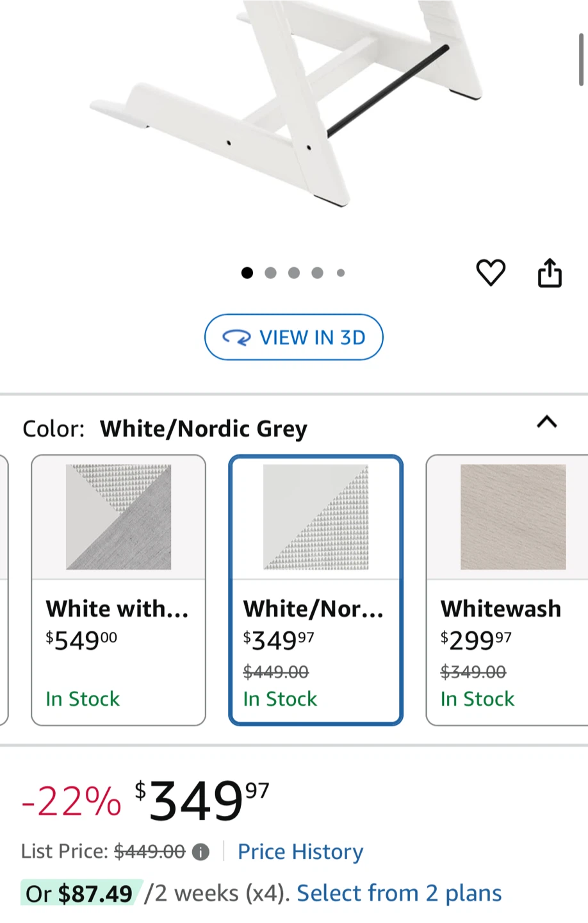This screenshot has width=588, height=923.
Task: Jump to fourth product image dot
Action: (317, 273)
